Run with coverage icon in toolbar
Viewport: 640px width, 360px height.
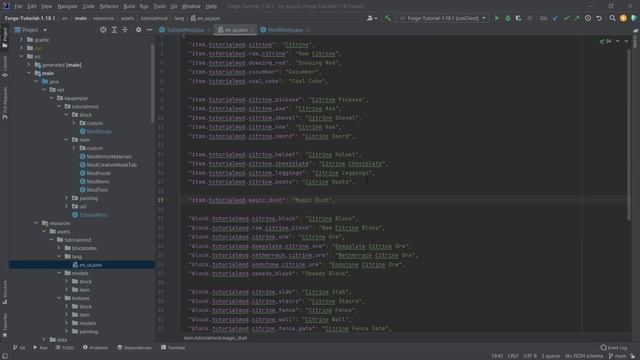click(x=518, y=18)
